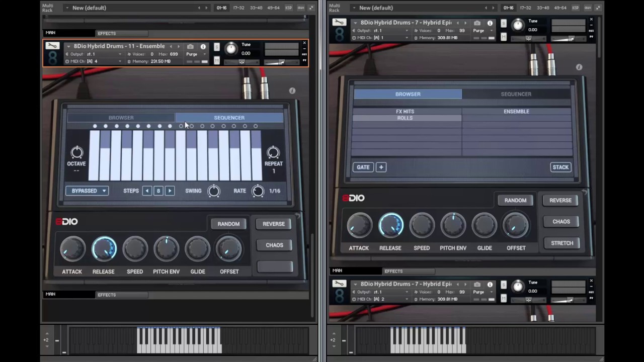Open BYPASSED sequencer mode dropdown

pos(87,191)
